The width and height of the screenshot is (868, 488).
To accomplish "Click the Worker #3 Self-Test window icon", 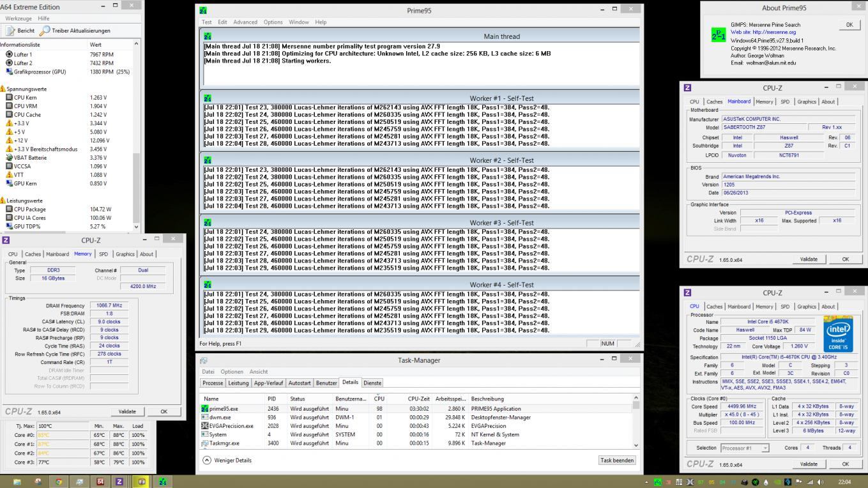I will pos(207,222).
